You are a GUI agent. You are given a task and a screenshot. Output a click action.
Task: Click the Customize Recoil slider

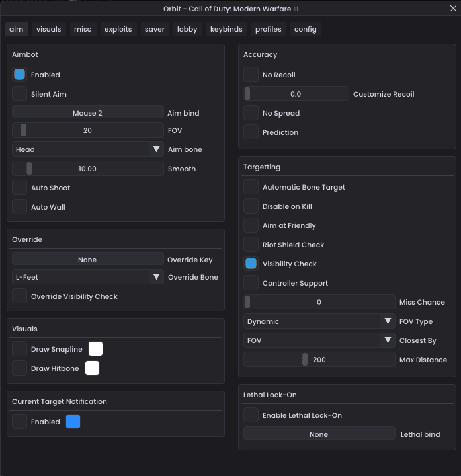coord(296,94)
